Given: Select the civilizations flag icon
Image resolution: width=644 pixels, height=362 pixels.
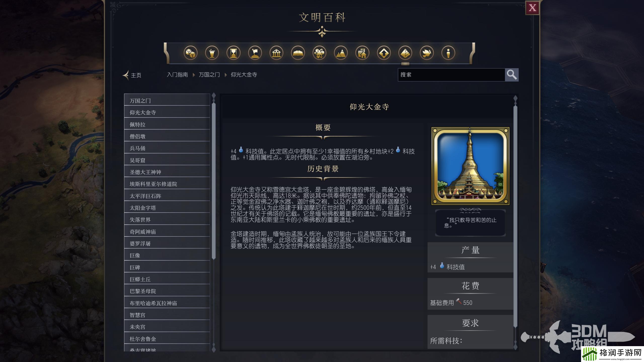Looking at the screenshot, I should click(255, 53).
